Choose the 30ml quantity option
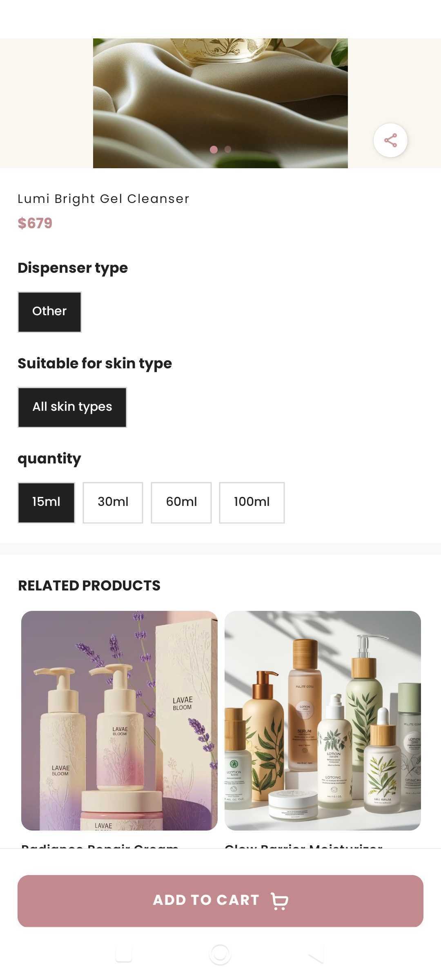The image size is (441, 980). click(x=113, y=502)
